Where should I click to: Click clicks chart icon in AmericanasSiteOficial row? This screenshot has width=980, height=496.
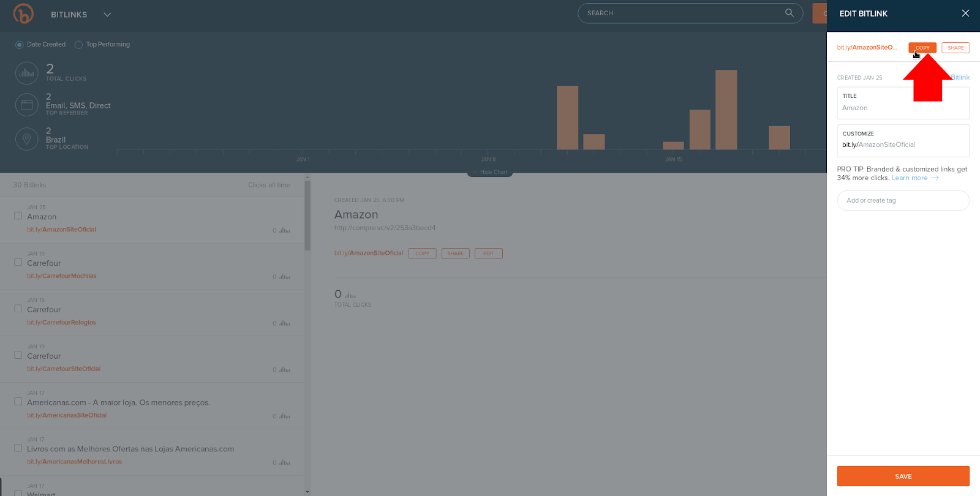285,416
